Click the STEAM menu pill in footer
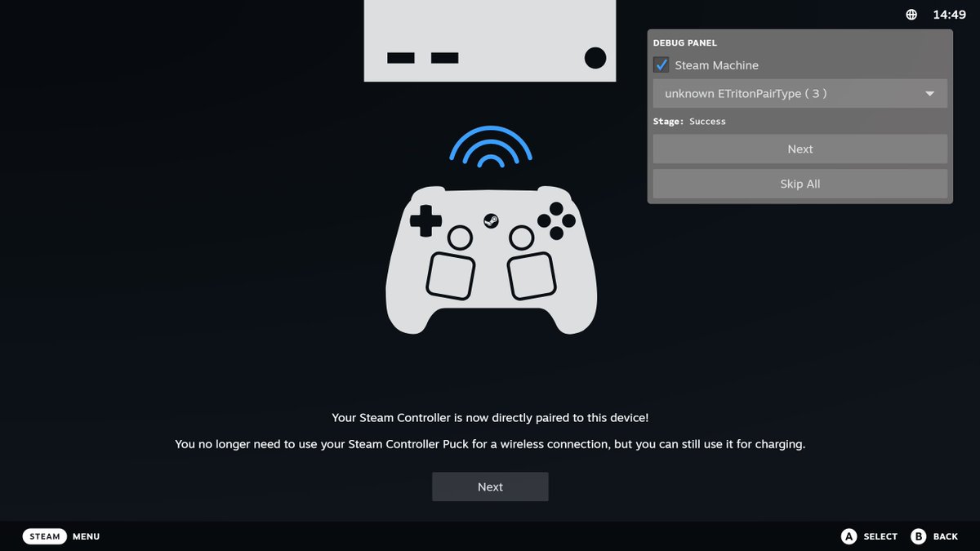 [45, 536]
